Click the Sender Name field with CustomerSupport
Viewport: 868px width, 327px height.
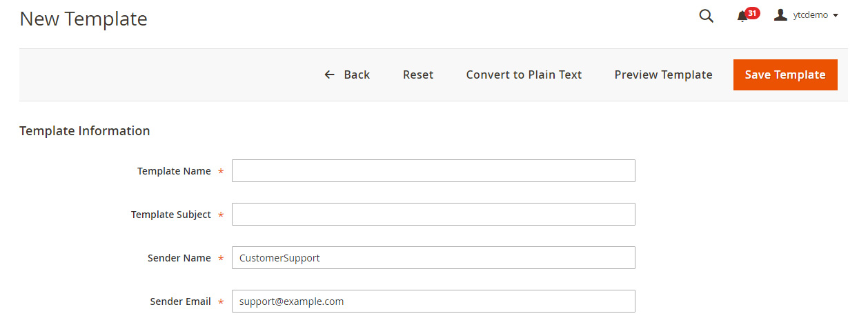click(x=433, y=258)
